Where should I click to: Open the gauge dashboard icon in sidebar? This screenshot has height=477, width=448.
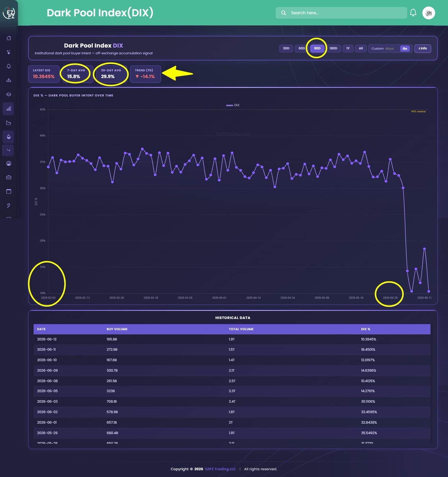9,163
